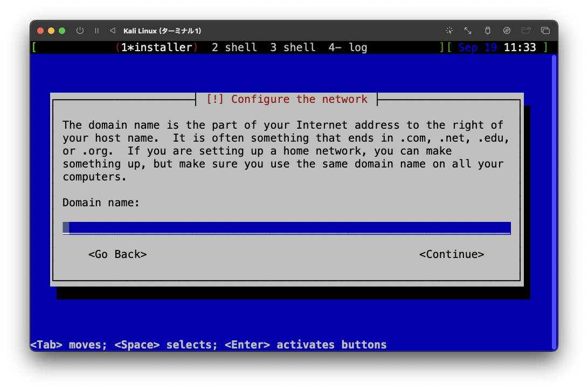Viewport: 588px width, 391px height.
Task: Click the Sep 19 date in status bar
Action: click(476, 47)
